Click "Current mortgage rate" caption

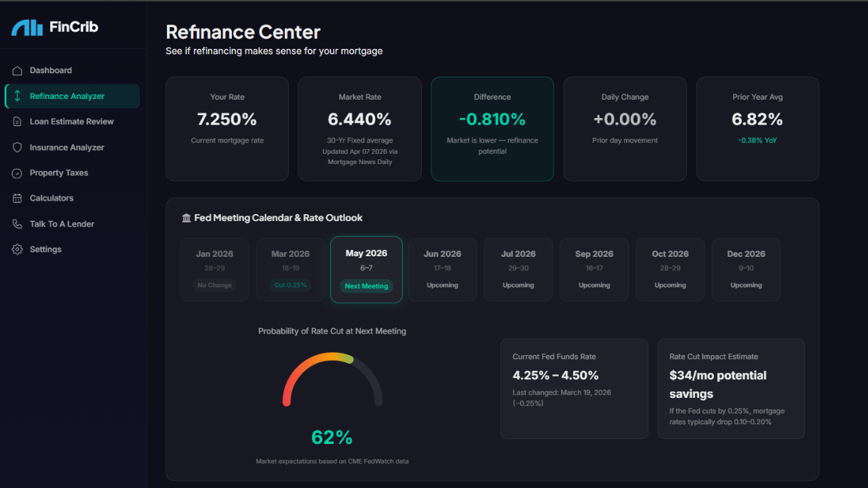227,141
